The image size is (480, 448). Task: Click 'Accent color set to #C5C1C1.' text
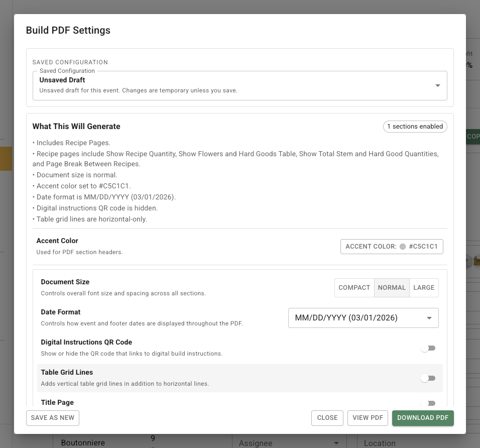point(83,186)
